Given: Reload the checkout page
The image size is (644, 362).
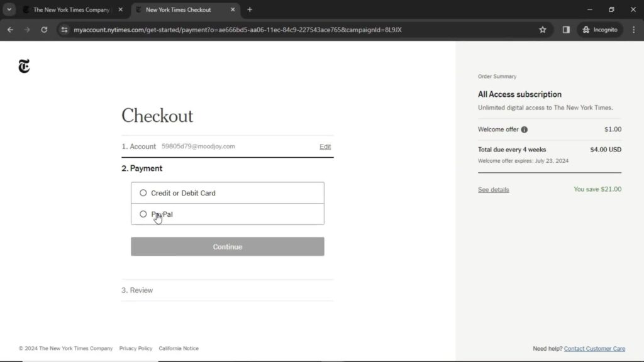Looking at the screenshot, I should [x=44, y=30].
